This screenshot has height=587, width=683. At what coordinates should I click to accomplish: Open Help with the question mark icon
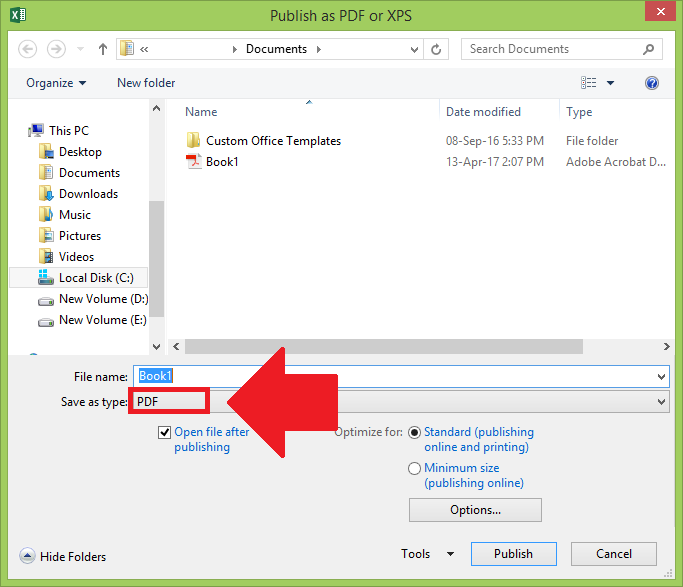click(x=652, y=83)
